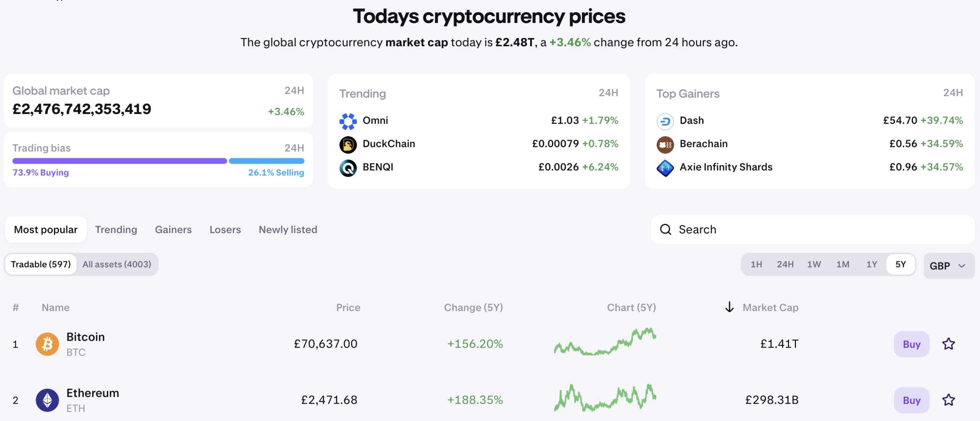Click the Dash icon under Top Gainers
The image size is (980, 421).
point(665,120)
